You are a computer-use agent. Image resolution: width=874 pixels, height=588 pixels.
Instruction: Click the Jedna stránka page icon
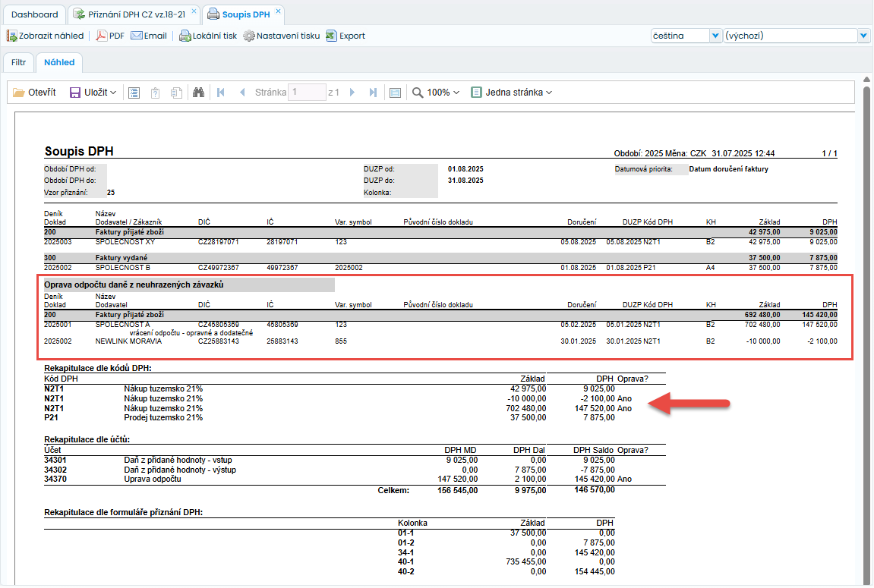point(476,93)
